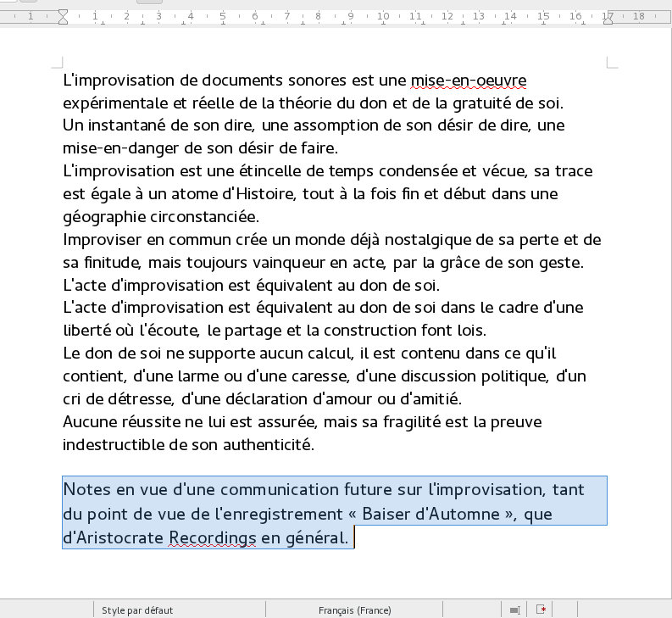Screen dimensions: 672x618
Task: Click the ruler at the 5 mark
Action: 223,16
